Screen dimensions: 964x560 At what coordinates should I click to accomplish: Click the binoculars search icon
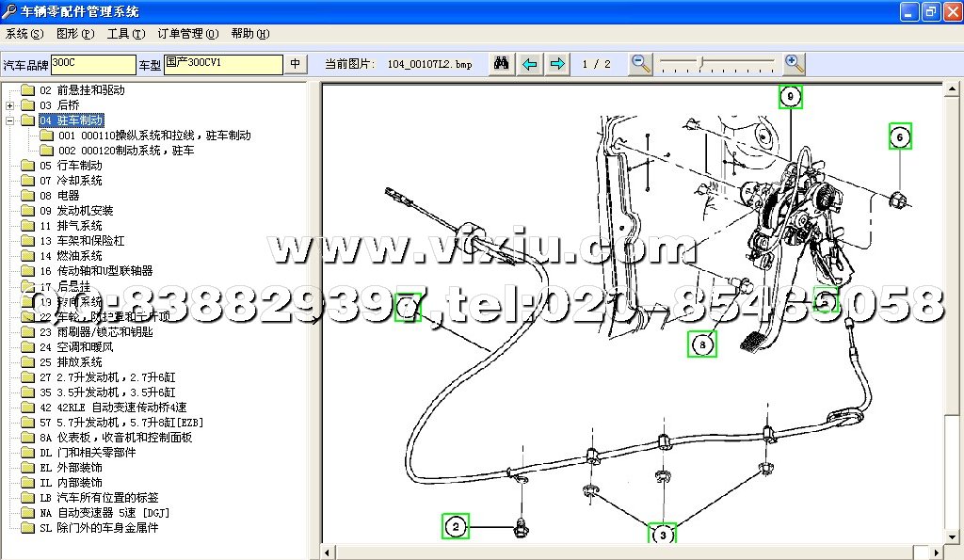(502, 64)
